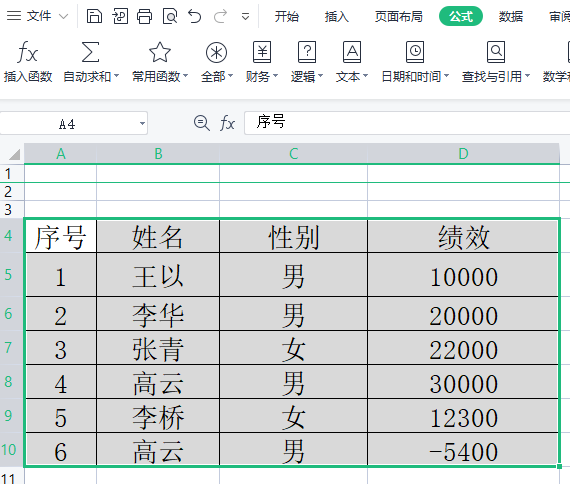The height and width of the screenshot is (484, 570).
Task: Expand the 查找与引用 dropdown
Action: click(x=527, y=76)
